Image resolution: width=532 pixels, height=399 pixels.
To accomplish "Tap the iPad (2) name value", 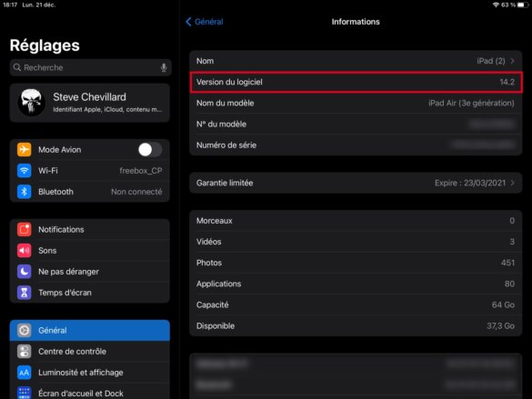I will (490, 61).
